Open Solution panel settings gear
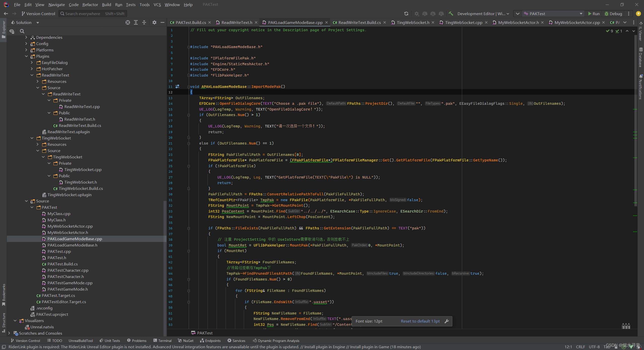The width and height of the screenshot is (644, 350). click(x=154, y=22)
